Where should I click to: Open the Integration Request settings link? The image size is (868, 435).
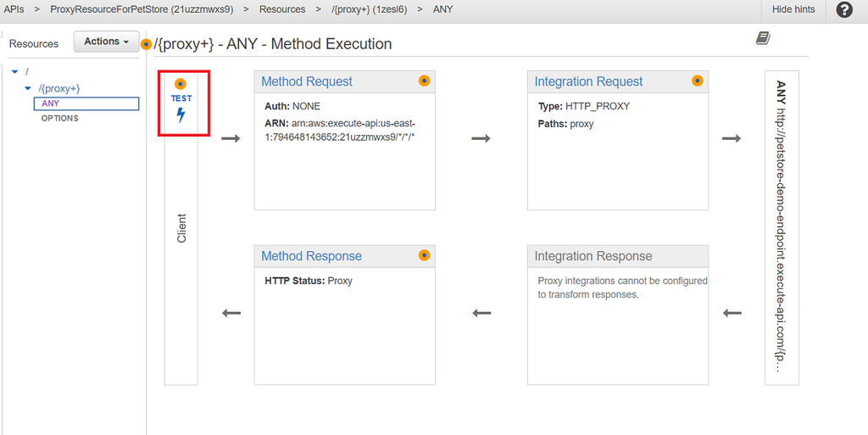click(588, 81)
